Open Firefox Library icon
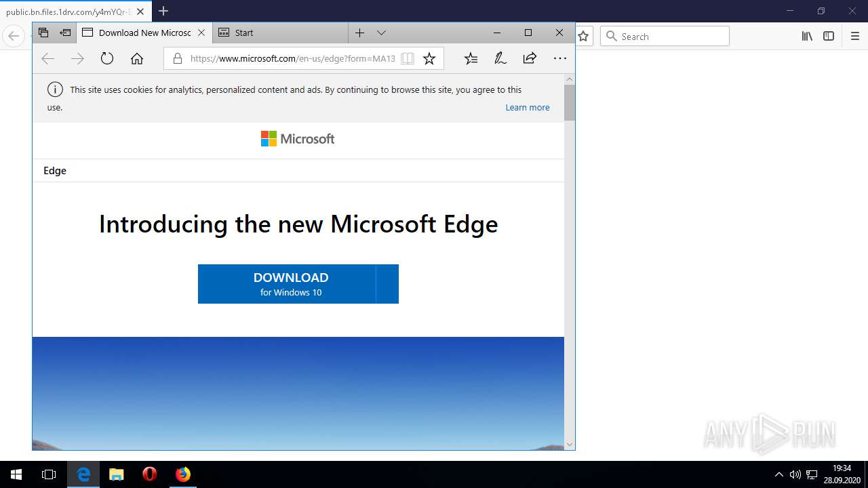 coord(807,37)
